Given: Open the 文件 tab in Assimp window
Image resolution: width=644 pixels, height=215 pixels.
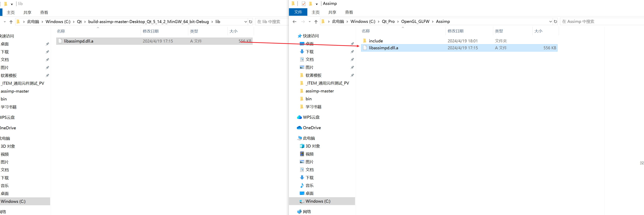Looking at the screenshot, I should click(x=298, y=12).
